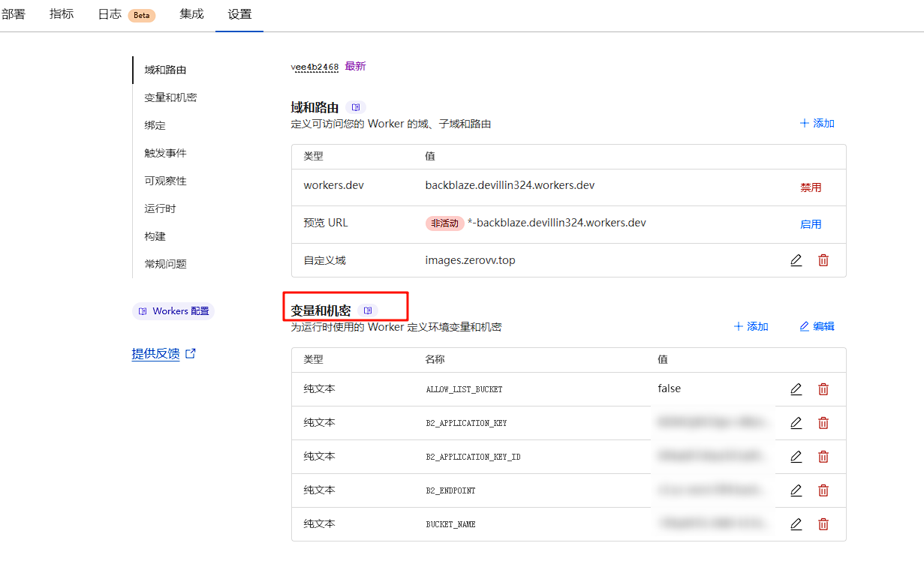Disable the workers.dev route with 禁用
This screenshot has height=564, width=924.
(811, 187)
